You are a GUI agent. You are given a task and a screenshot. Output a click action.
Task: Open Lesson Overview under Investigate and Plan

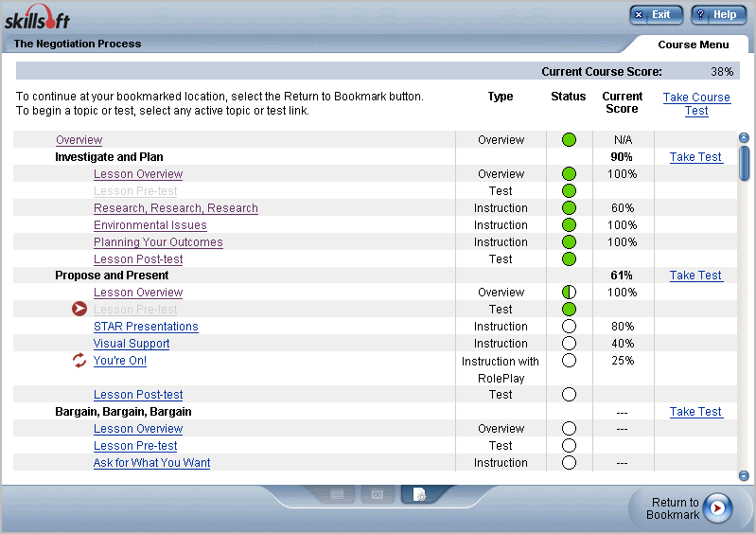138,174
